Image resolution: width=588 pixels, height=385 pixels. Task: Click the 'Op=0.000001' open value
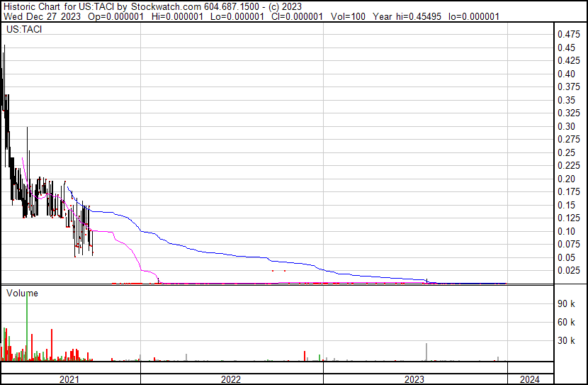tap(116, 16)
